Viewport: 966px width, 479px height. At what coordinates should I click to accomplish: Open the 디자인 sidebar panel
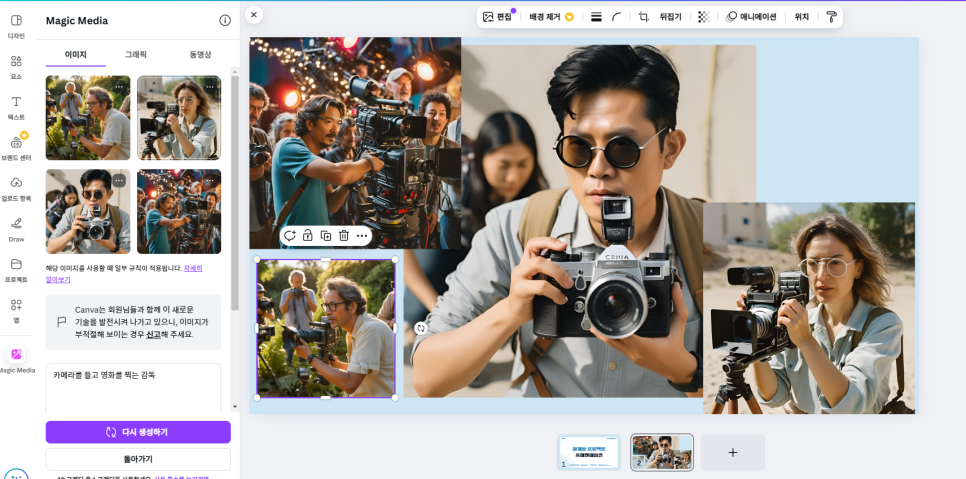pyautogui.click(x=16, y=26)
